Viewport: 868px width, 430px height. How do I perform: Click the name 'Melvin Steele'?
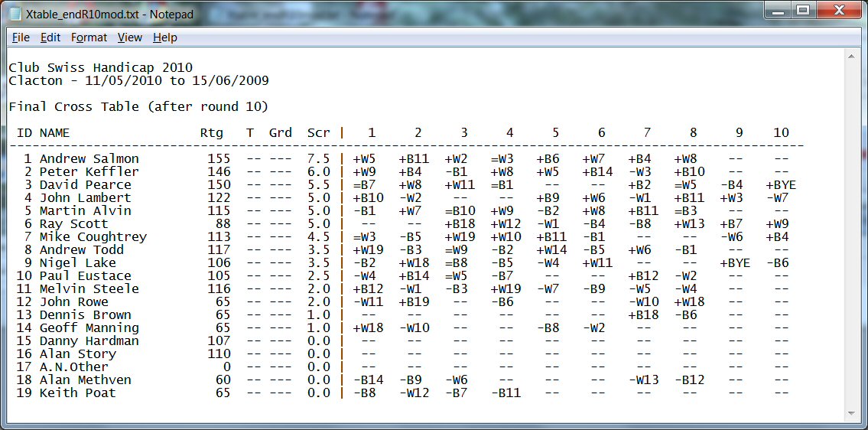[89, 289]
